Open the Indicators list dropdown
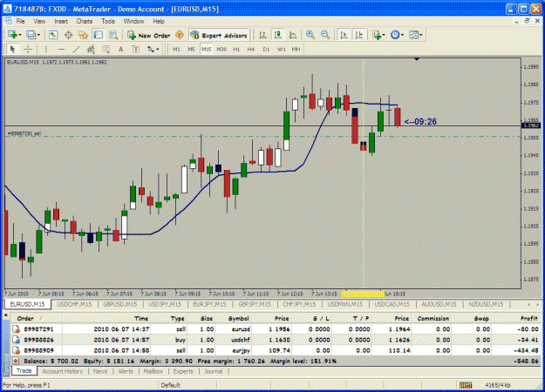 pos(378,35)
